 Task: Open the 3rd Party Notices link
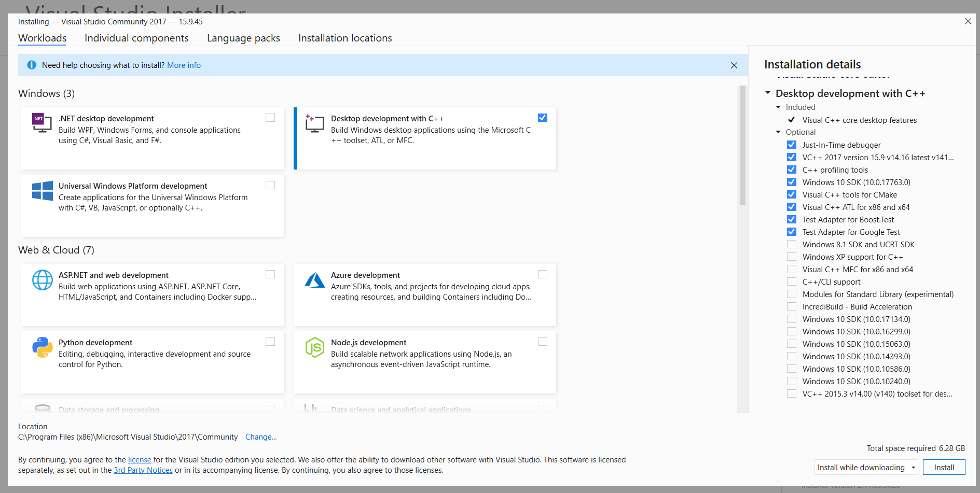point(143,470)
